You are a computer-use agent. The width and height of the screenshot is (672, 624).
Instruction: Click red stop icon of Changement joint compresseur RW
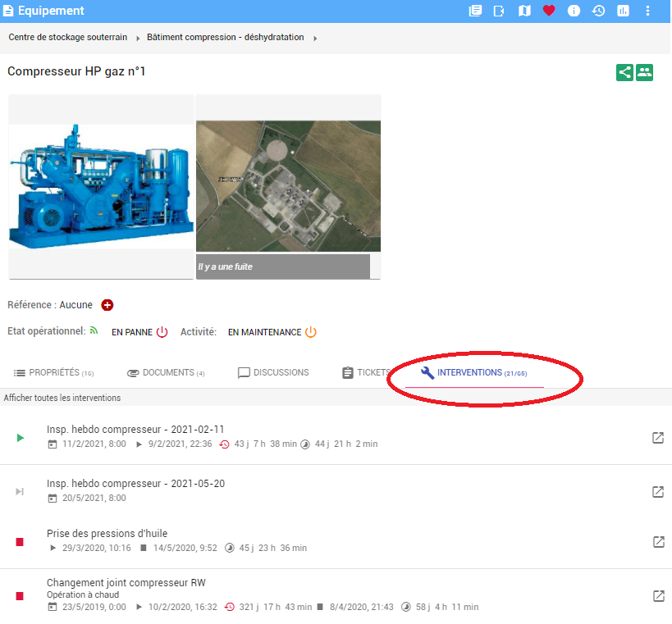[20, 596]
